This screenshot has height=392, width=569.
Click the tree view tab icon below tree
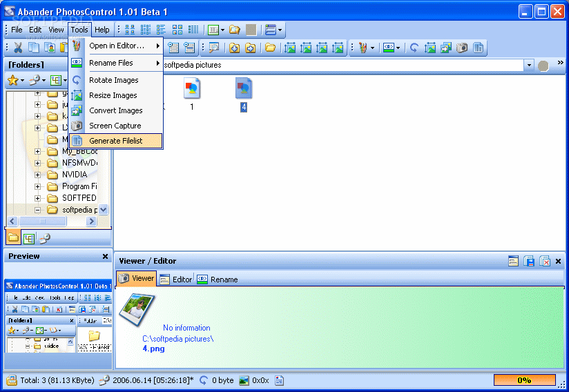pos(29,238)
